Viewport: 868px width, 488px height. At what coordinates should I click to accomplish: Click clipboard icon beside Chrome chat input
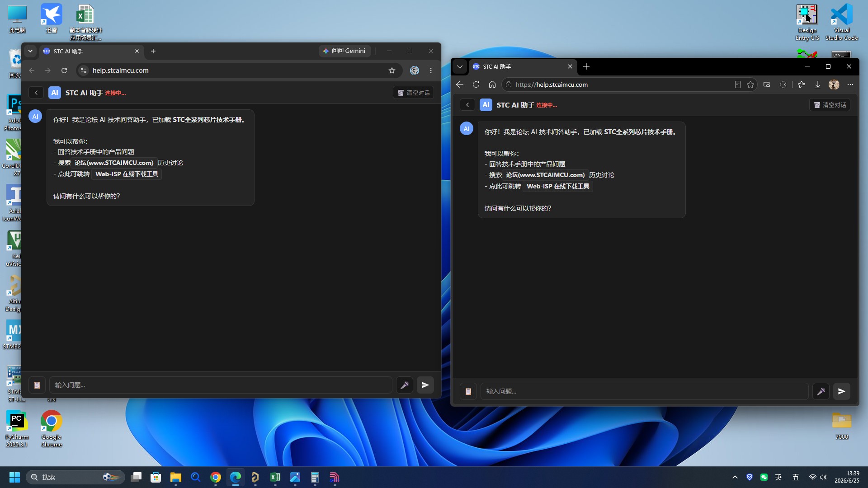click(37, 385)
